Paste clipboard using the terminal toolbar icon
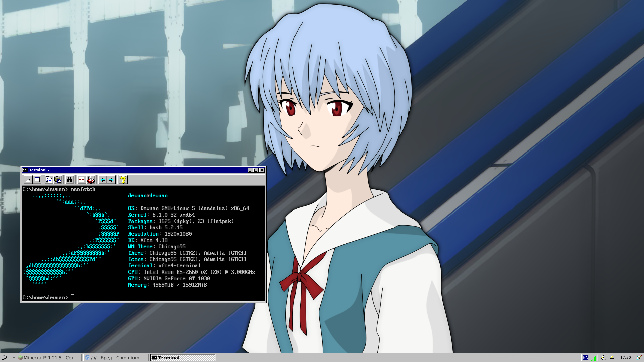Viewport: 644px width, 362px height. (58, 180)
